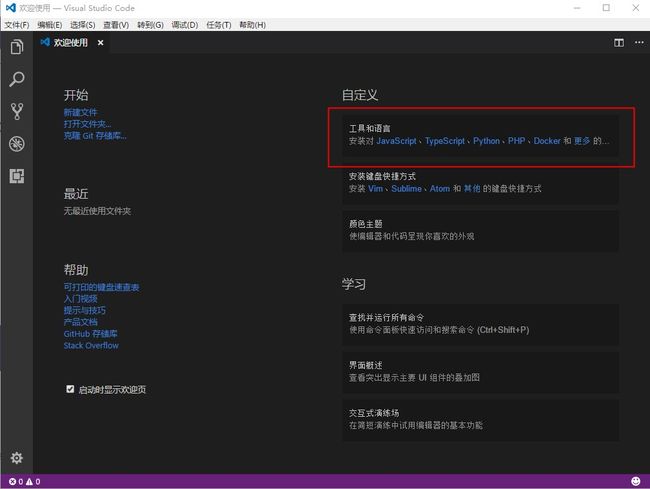Click the Vim keybindings link
Viewport: 650px width, 489px height.
click(376, 189)
